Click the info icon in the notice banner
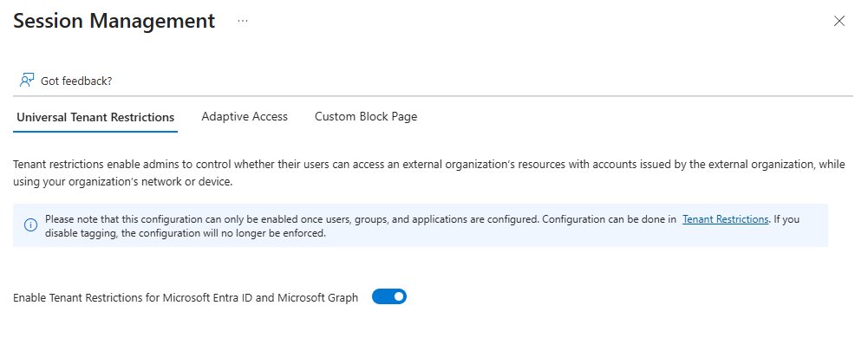This screenshot has height=338, width=868. 30,225
